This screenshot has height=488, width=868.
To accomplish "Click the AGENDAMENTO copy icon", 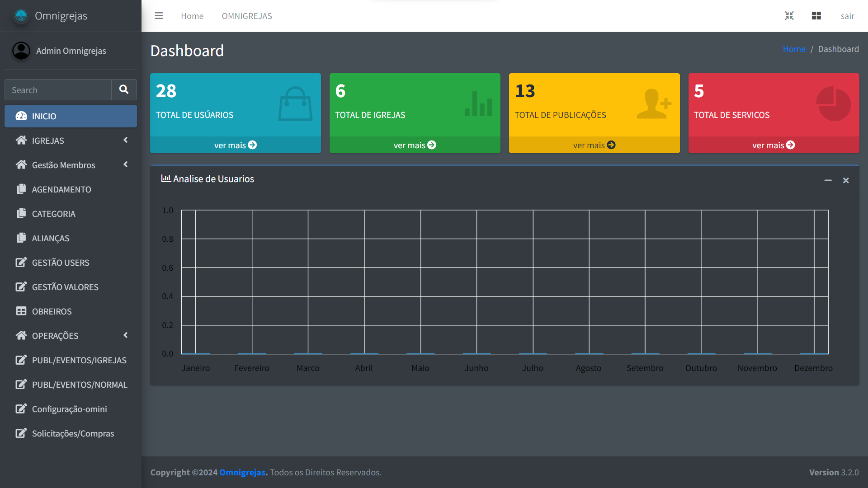I will 21,189.
